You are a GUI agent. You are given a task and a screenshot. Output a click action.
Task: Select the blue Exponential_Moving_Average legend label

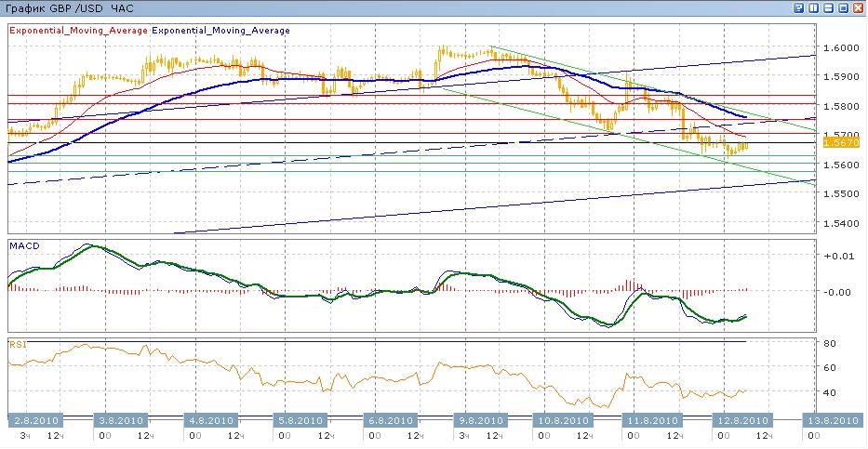(x=220, y=31)
